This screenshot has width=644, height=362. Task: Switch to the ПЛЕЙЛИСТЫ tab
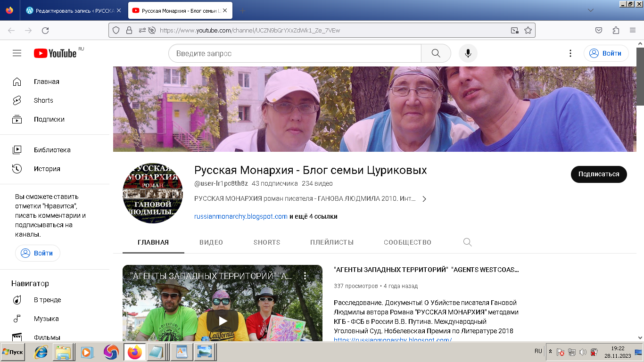click(332, 242)
